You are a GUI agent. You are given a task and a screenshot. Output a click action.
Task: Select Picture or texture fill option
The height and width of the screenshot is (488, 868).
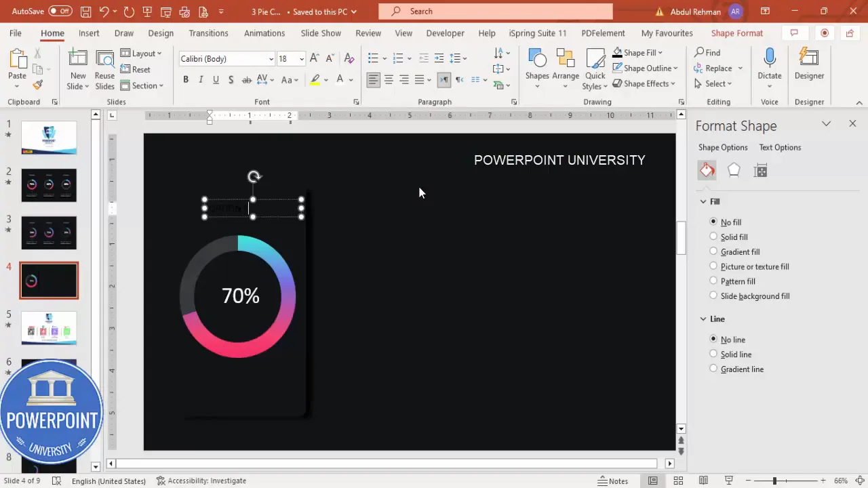point(713,266)
